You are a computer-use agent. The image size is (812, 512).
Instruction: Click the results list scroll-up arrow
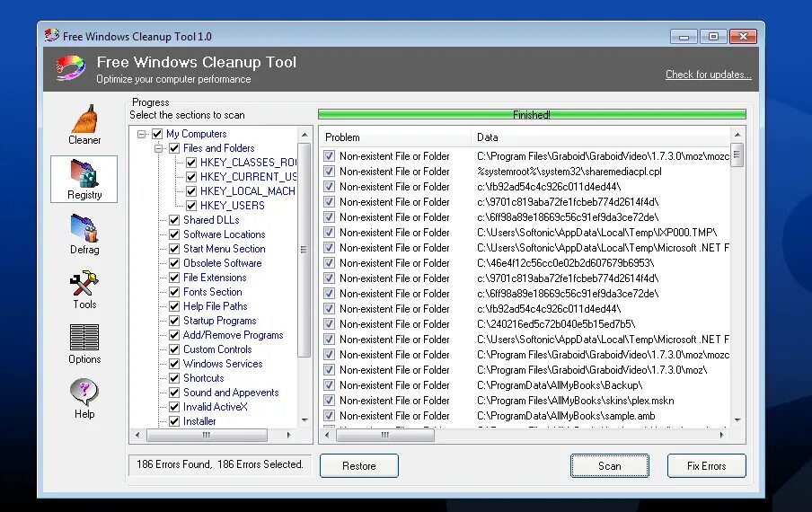737,135
